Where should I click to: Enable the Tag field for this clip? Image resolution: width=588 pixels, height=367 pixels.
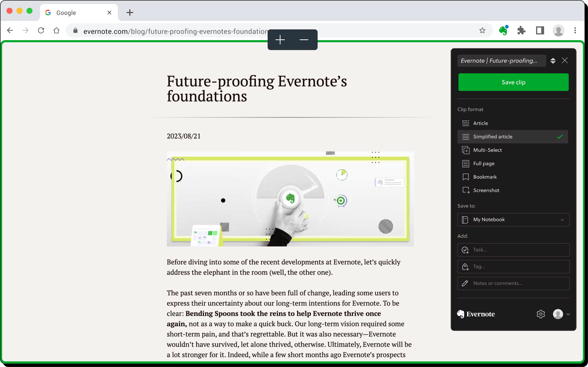513,266
